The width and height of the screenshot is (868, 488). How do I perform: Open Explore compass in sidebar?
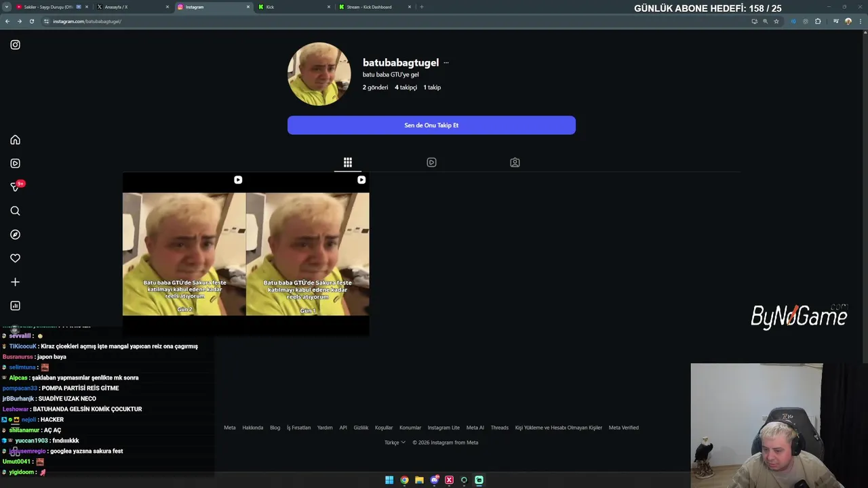click(x=15, y=235)
